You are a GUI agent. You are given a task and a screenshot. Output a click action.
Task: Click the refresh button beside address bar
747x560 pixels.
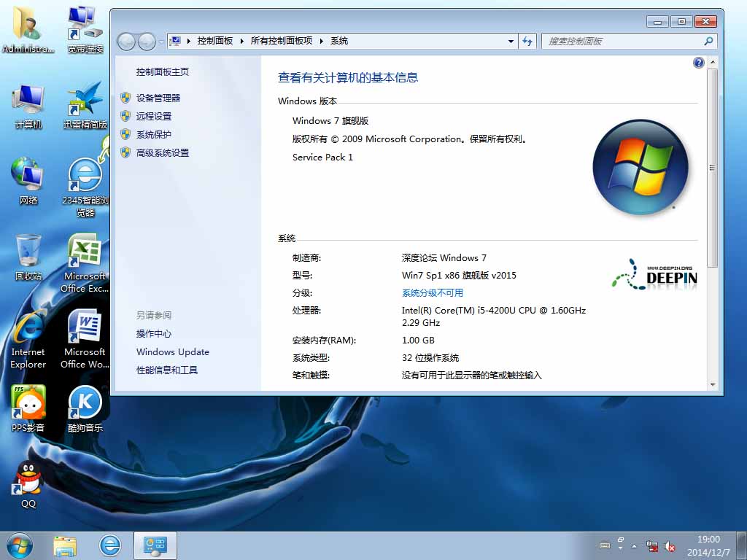527,42
